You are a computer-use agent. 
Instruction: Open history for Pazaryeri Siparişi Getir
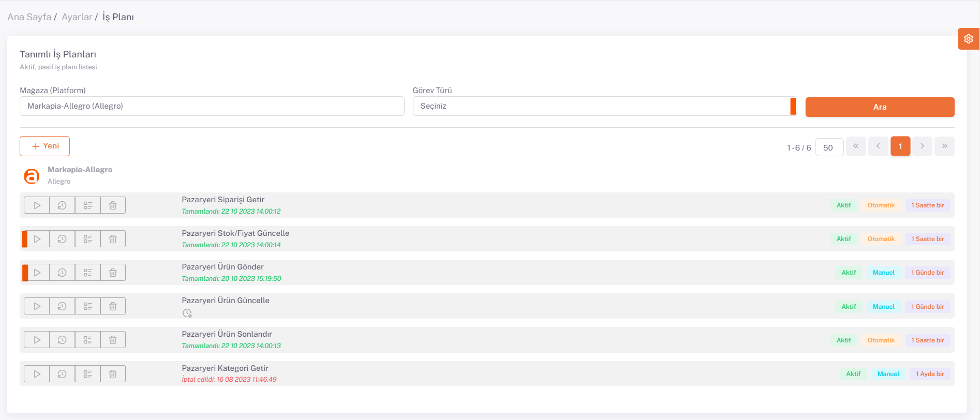(x=62, y=205)
